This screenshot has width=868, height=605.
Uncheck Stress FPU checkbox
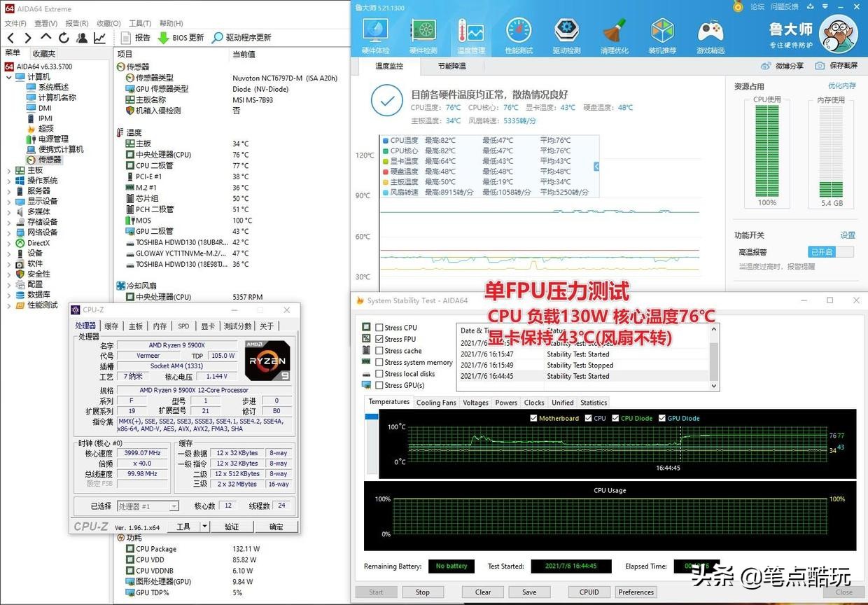[x=379, y=339]
